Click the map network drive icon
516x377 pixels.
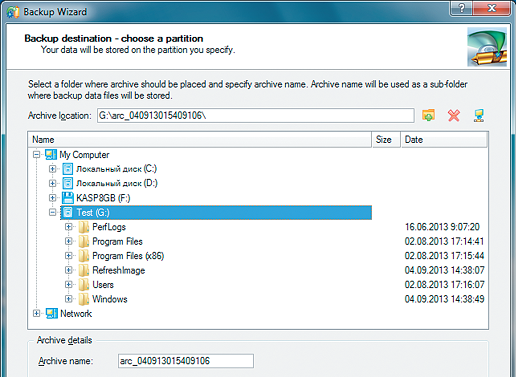click(x=479, y=116)
